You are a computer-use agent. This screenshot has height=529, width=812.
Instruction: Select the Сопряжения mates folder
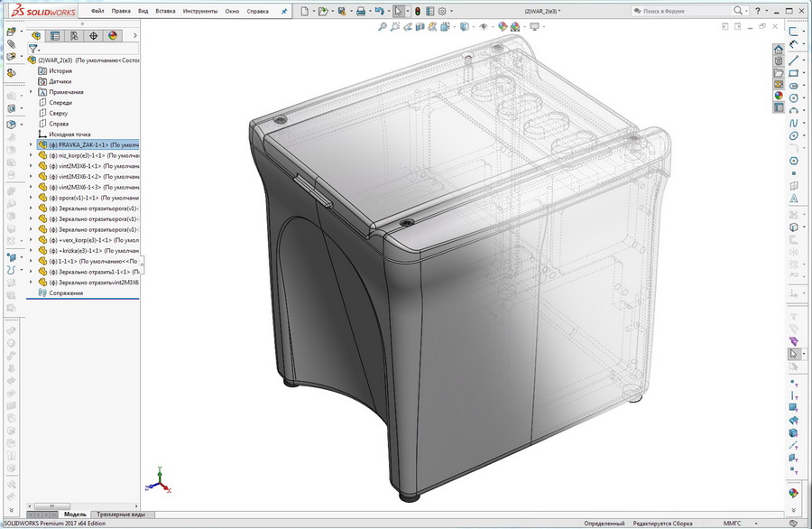(66, 293)
